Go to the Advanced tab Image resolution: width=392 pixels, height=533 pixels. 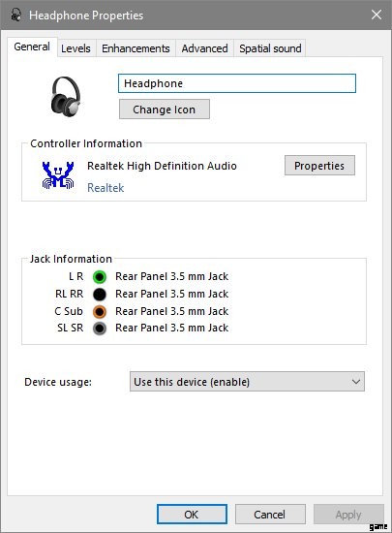point(204,48)
